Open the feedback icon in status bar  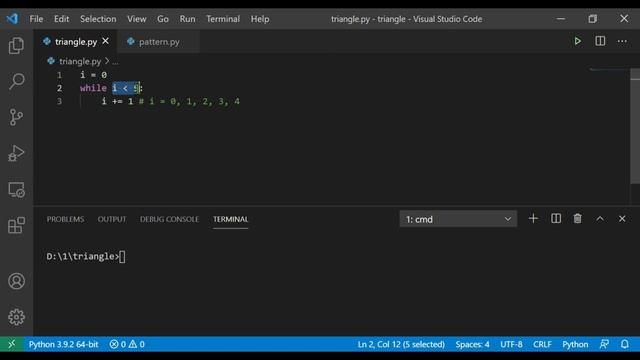pyautogui.click(x=604, y=344)
